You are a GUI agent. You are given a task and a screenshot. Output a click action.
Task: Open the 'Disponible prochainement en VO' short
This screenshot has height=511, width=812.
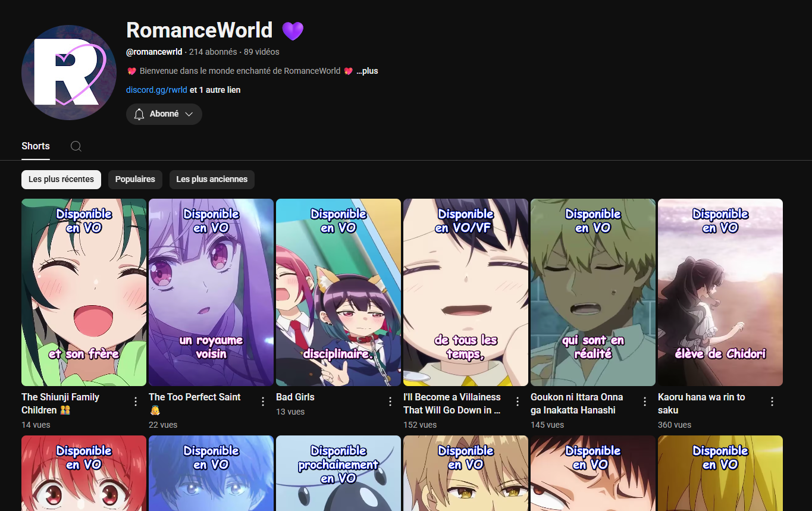(x=338, y=473)
